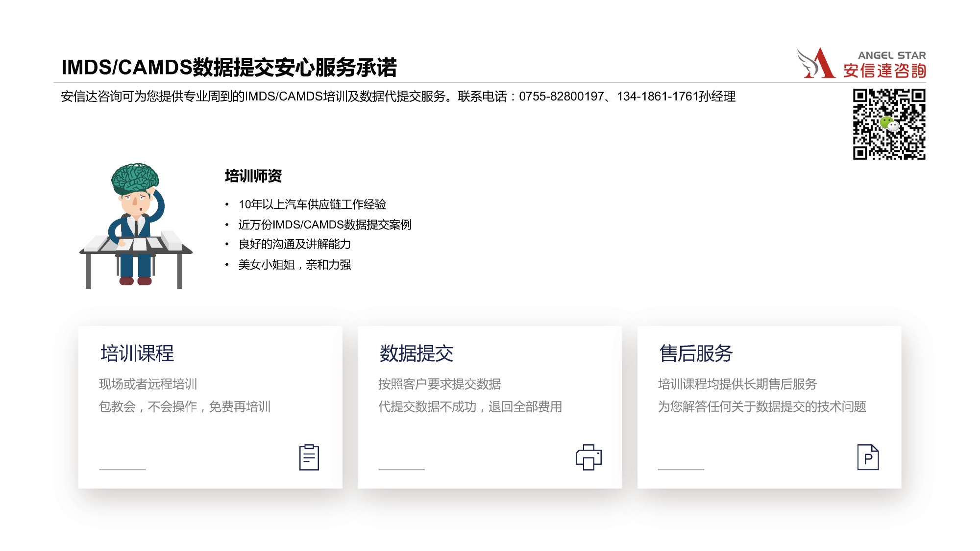
Task: Click the confused businessman illustration
Action: 136,226
